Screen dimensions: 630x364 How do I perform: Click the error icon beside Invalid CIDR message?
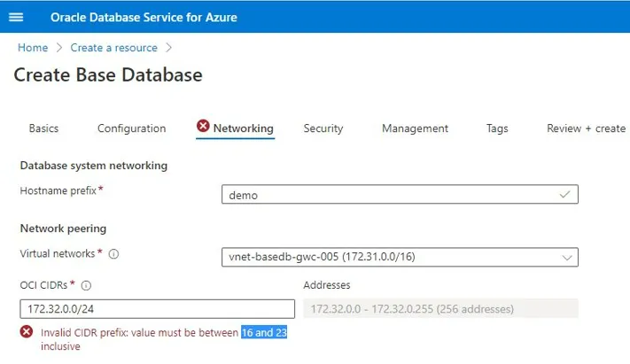(27, 332)
